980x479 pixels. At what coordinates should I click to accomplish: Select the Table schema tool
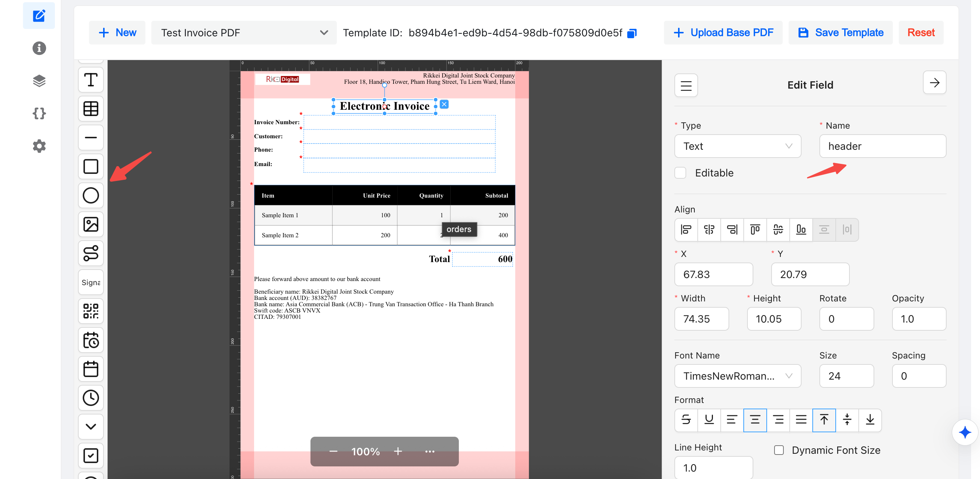tap(91, 109)
